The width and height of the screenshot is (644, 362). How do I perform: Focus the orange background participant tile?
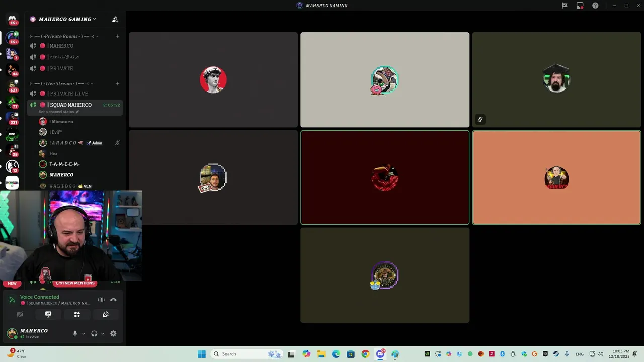point(556,177)
